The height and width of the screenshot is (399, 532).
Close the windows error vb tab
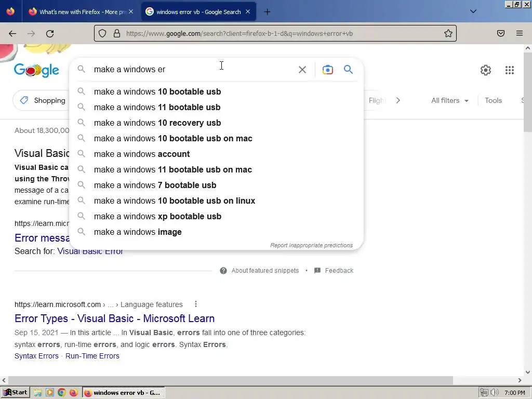(248, 12)
